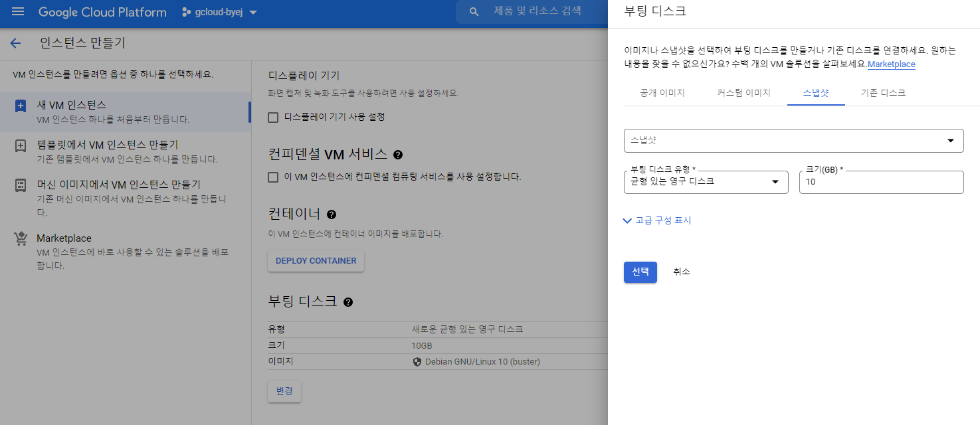Select 템플릿에서 VM 인스턴스 만들기 option
The image size is (980, 425).
point(126,151)
